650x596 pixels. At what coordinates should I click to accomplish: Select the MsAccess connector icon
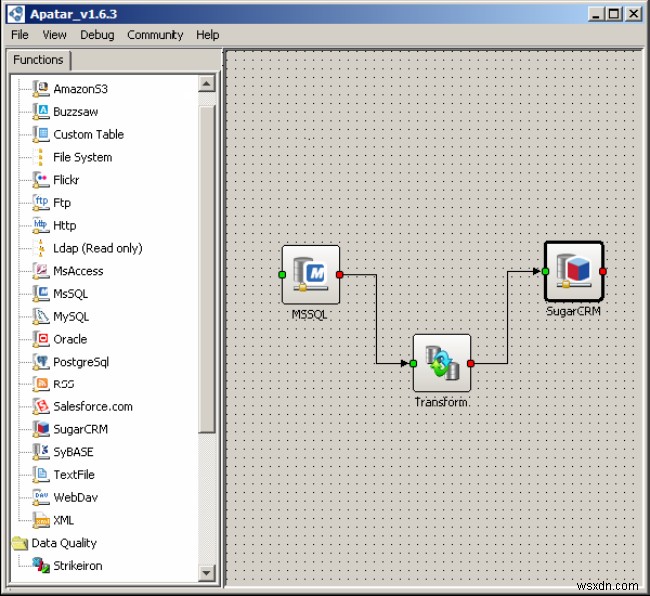41,271
